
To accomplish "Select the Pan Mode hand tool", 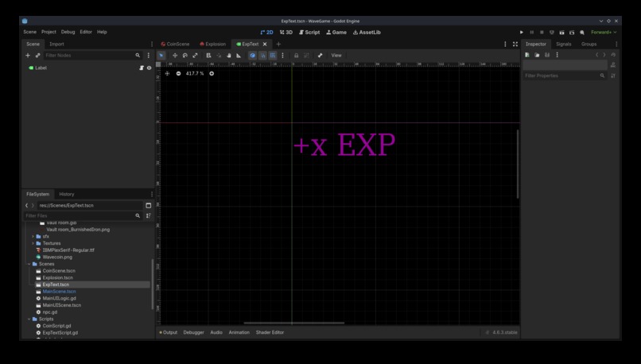I will [x=228, y=55].
